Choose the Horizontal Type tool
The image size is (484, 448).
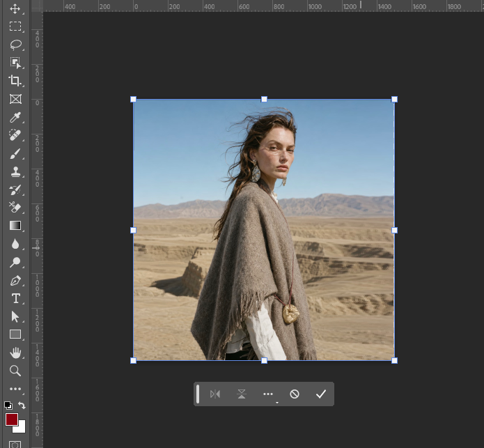[x=16, y=299]
